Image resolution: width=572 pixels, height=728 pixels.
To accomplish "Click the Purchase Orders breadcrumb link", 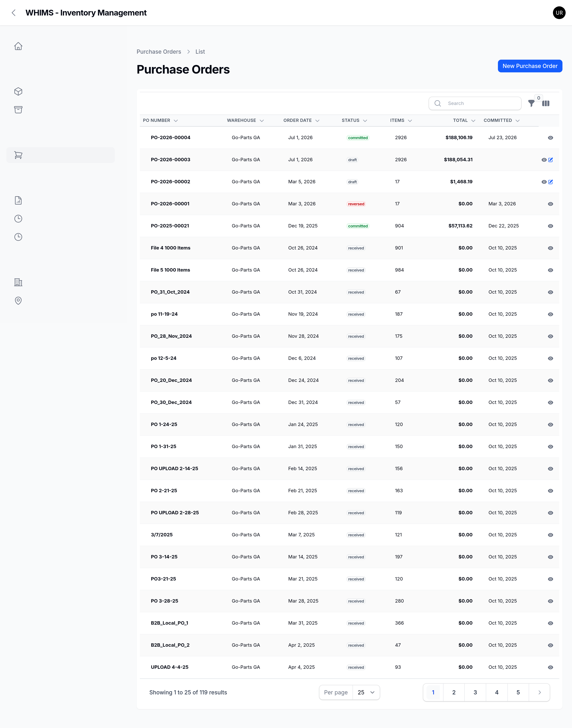I will point(159,52).
